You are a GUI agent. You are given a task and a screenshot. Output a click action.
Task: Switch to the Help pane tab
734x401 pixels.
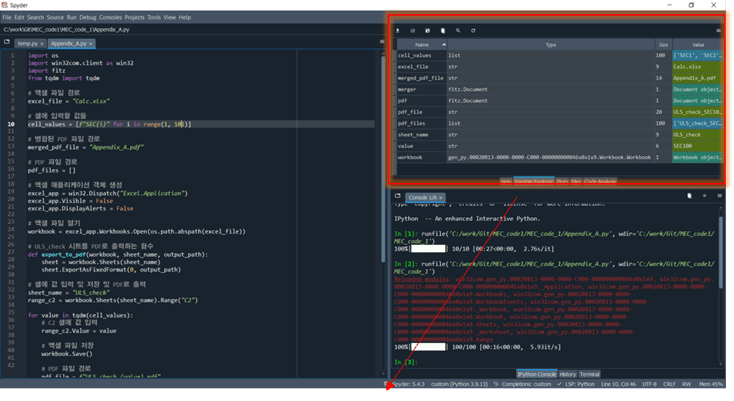point(506,181)
